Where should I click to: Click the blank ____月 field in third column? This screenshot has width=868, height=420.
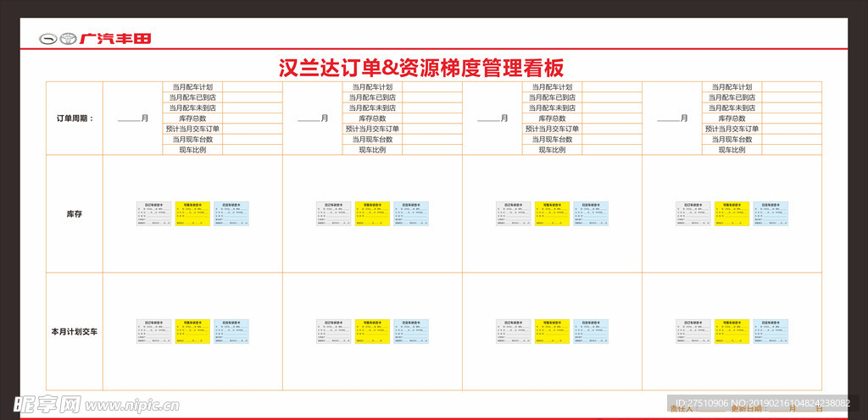point(492,119)
